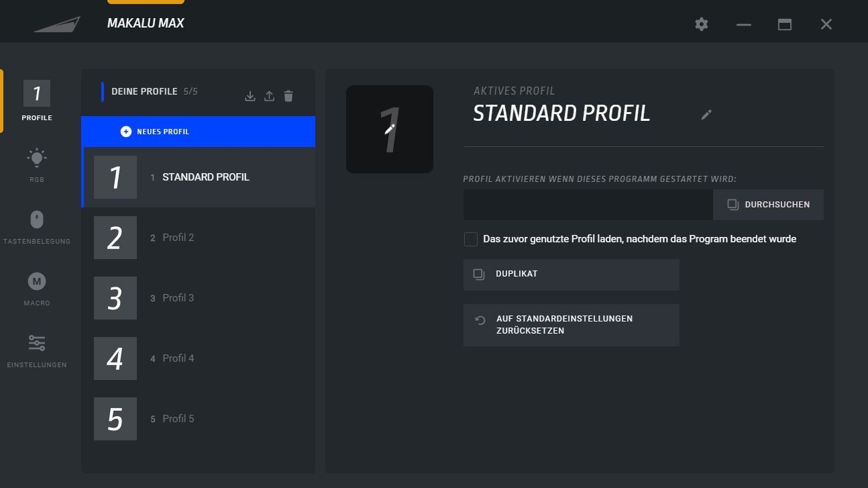Reset profile via Auf Standardeinstellungen zurücksetzen
Viewport: 868px width, 488px height.
click(571, 325)
